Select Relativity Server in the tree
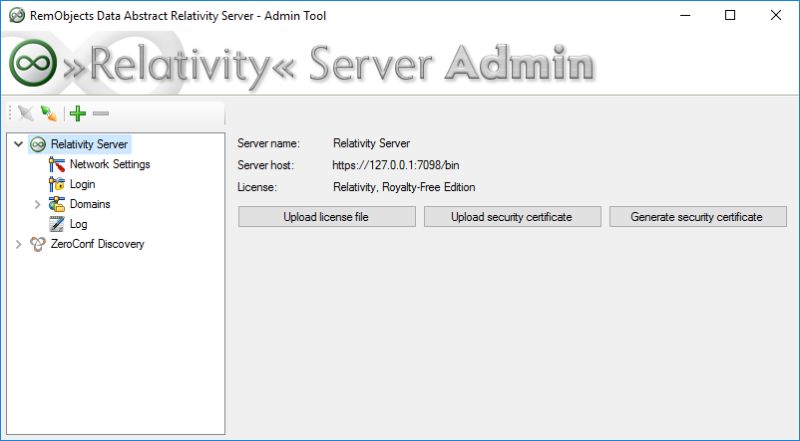The width and height of the screenshot is (800, 441). [x=89, y=144]
